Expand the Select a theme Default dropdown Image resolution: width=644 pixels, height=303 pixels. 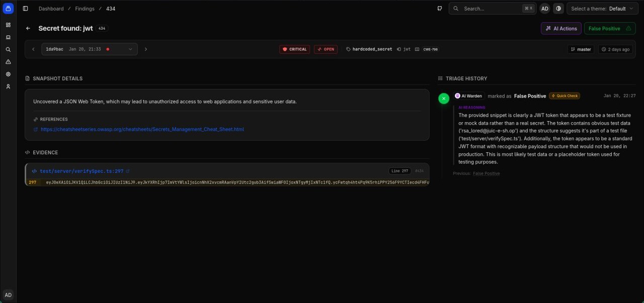point(602,8)
